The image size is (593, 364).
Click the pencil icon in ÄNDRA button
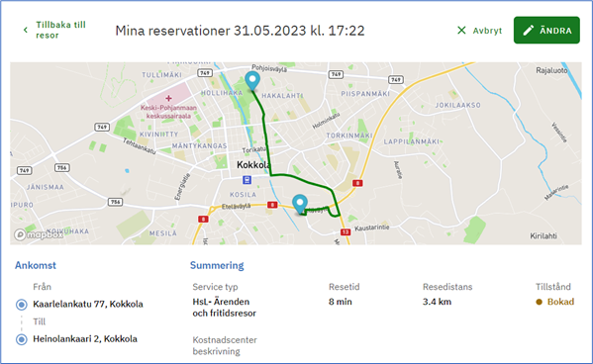click(529, 31)
